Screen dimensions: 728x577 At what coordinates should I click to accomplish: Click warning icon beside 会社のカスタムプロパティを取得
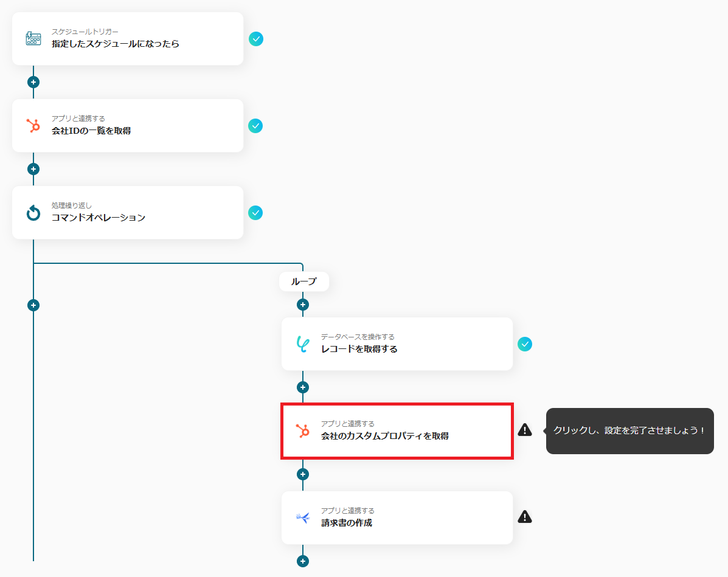coord(525,430)
